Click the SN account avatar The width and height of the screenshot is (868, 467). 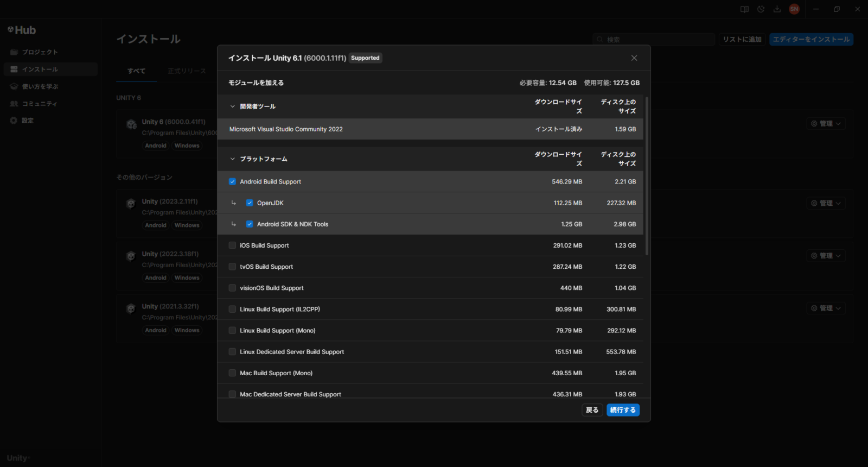(x=794, y=9)
